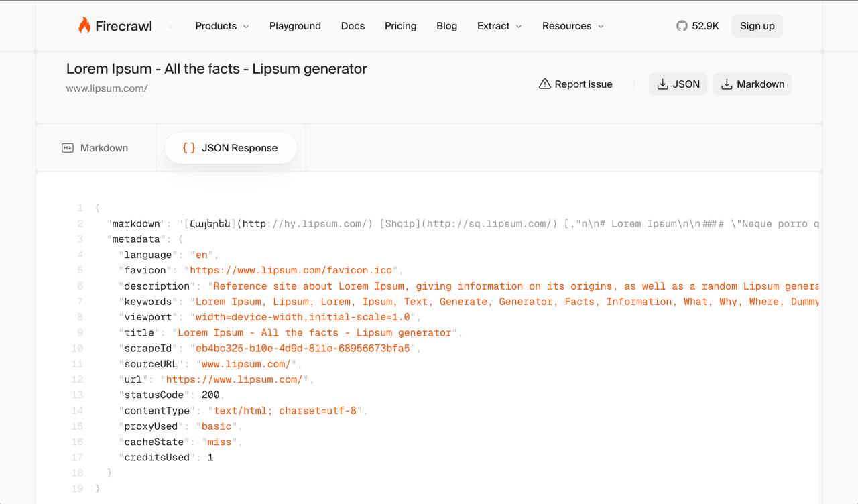Screen dimensions: 858x504
Task: Click the warning triangle Report issue icon
Action: [545, 84]
